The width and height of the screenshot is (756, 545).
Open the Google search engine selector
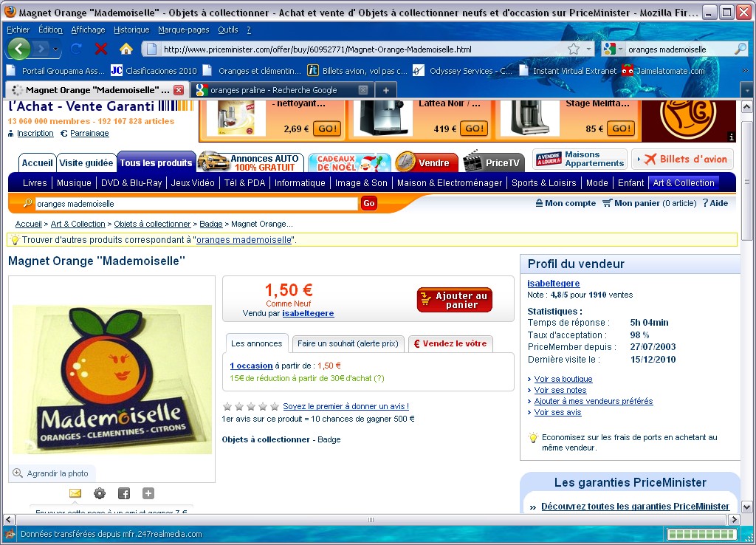pyautogui.click(x=613, y=49)
